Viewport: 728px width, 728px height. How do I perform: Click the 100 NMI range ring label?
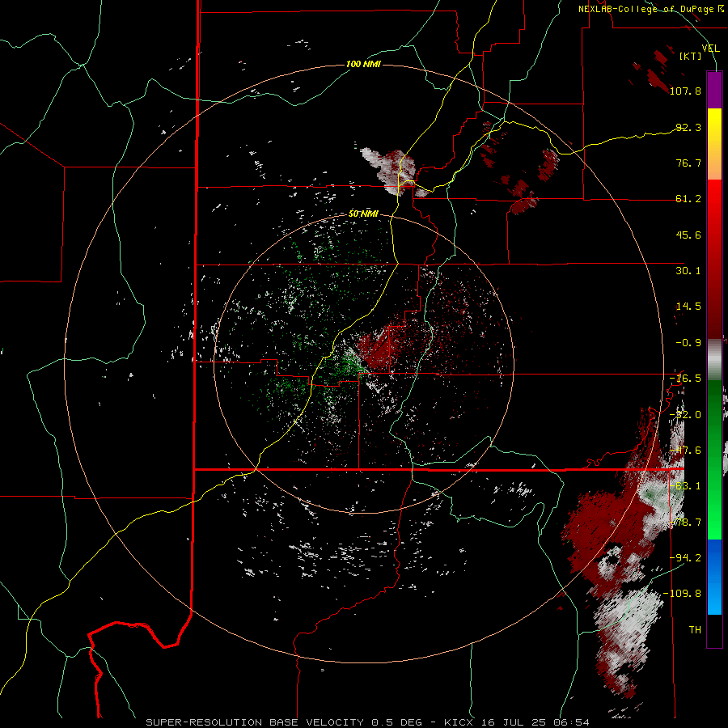(363, 64)
